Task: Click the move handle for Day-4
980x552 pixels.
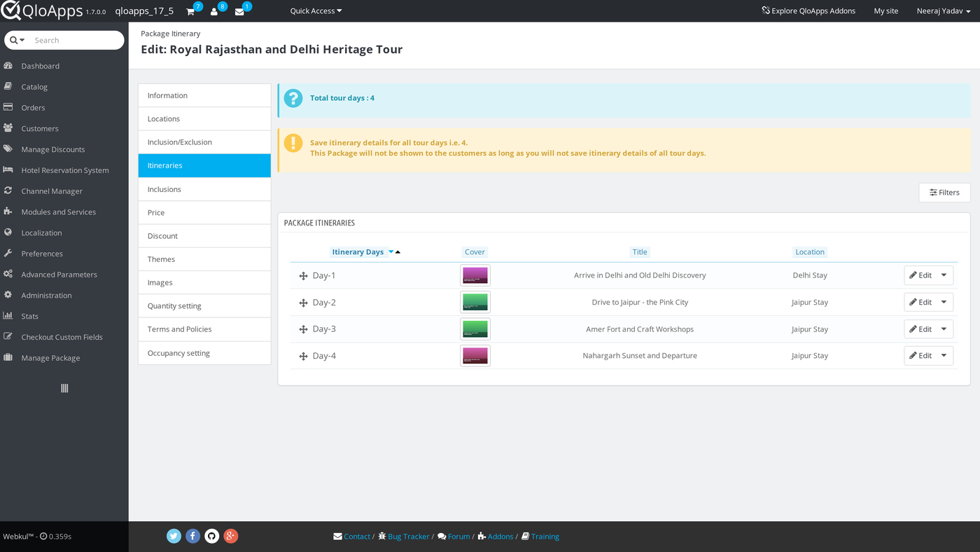Action: (303, 356)
